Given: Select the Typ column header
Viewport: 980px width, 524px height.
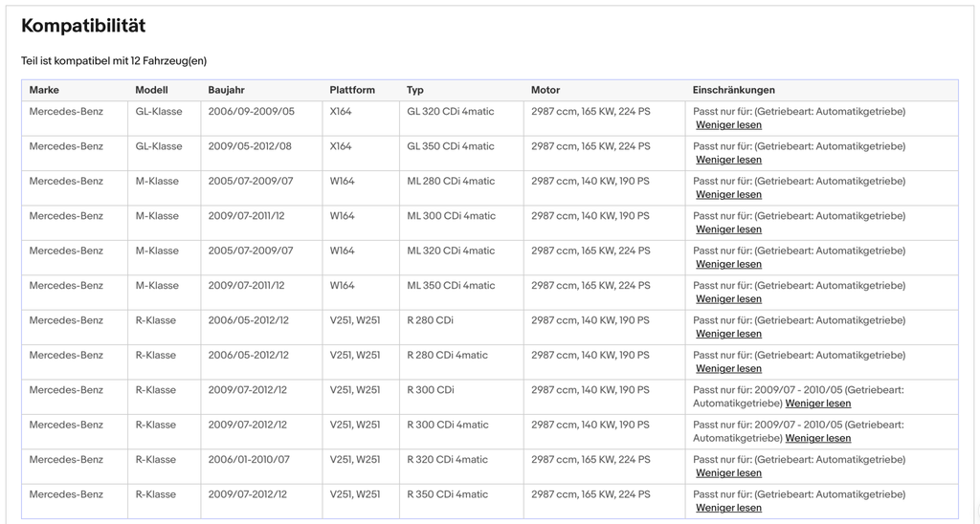Looking at the screenshot, I should click(x=415, y=90).
